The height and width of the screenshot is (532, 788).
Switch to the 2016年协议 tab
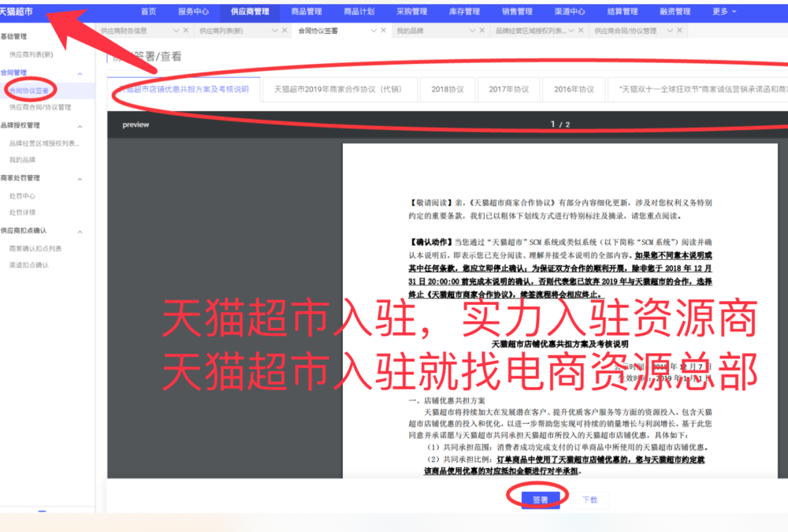click(x=574, y=89)
